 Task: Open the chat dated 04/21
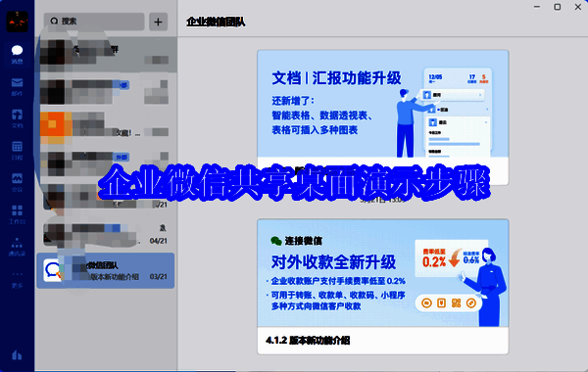click(105, 234)
